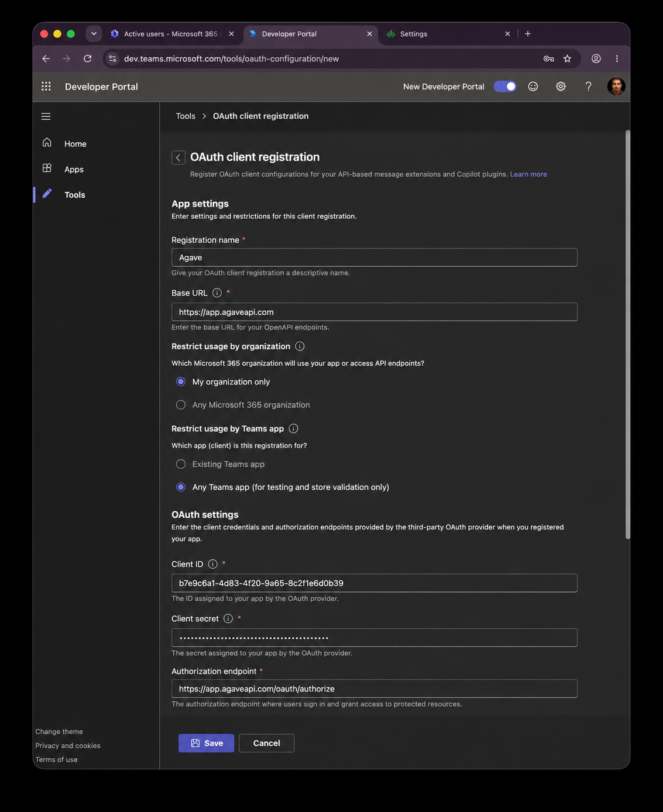This screenshot has height=812, width=663.
Task: Click the page vertical scrollbar
Action: [x=628, y=334]
